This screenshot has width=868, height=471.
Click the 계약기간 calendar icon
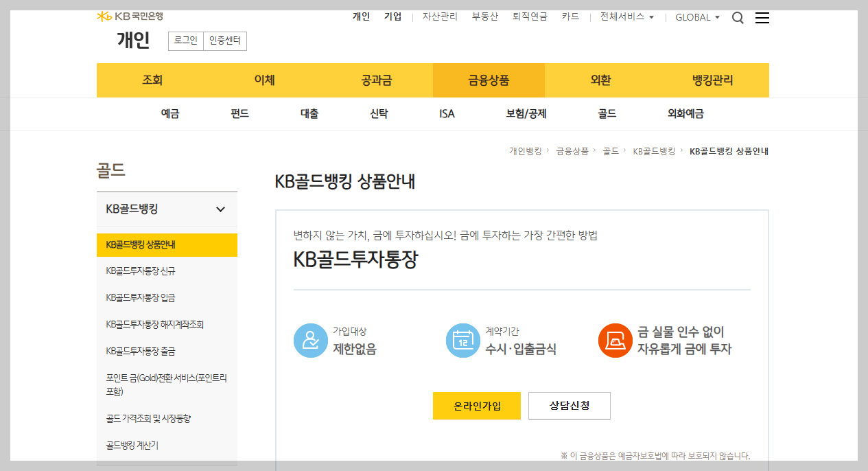[462, 340]
